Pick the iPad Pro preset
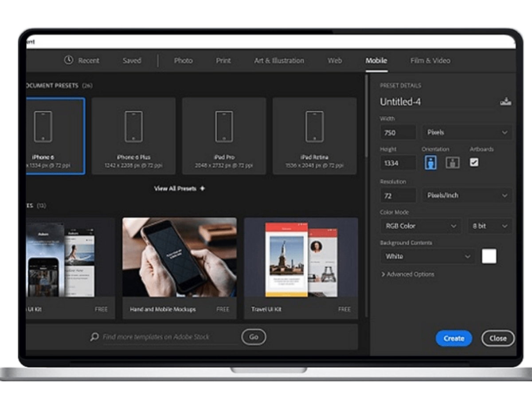The height and width of the screenshot is (399, 532). (224, 136)
